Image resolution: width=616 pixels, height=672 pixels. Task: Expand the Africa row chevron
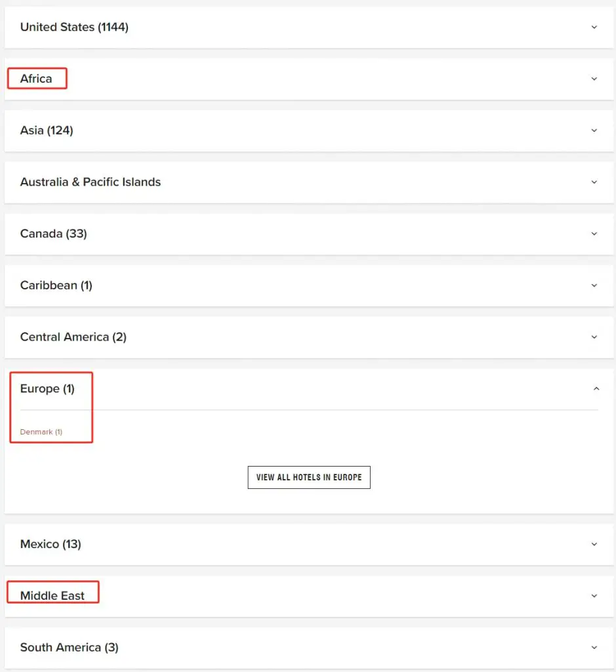tap(594, 79)
